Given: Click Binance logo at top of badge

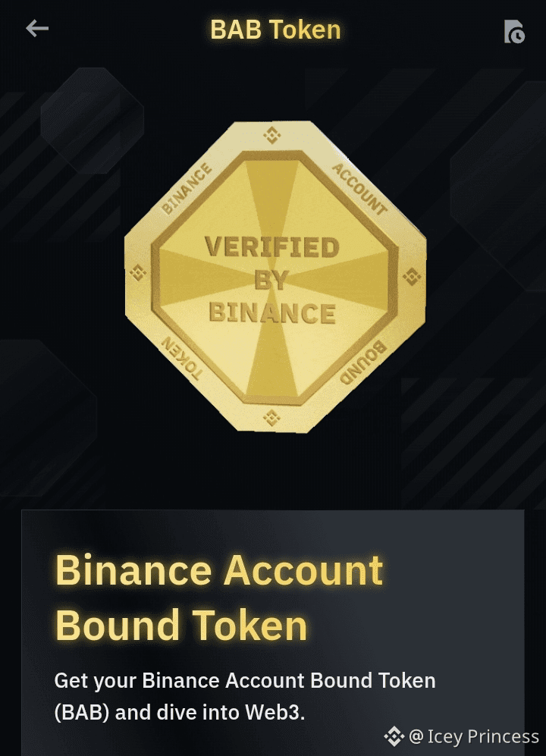Looking at the screenshot, I should (272, 135).
